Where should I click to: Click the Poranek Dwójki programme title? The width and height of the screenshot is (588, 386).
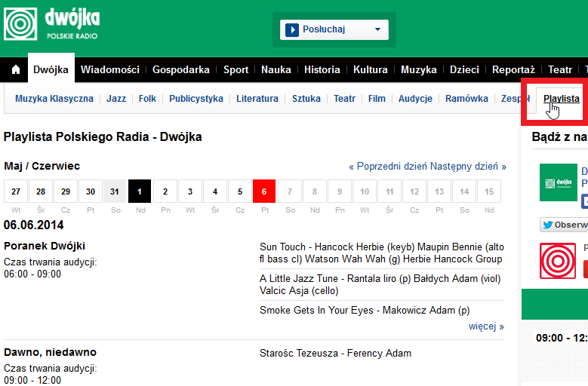(x=45, y=246)
